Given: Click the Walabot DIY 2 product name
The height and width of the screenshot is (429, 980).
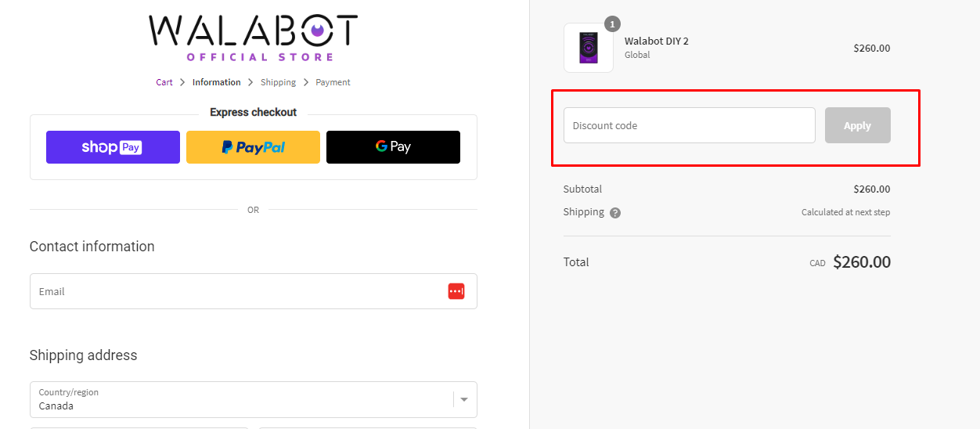Looking at the screenshot, I should coord(657,41).
